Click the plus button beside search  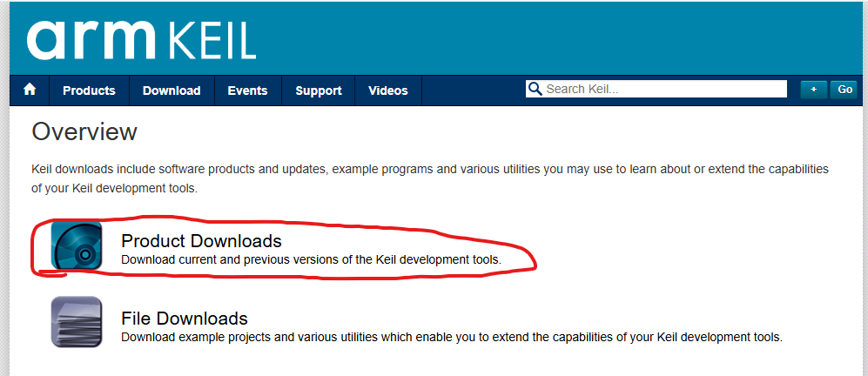point(814,90)
